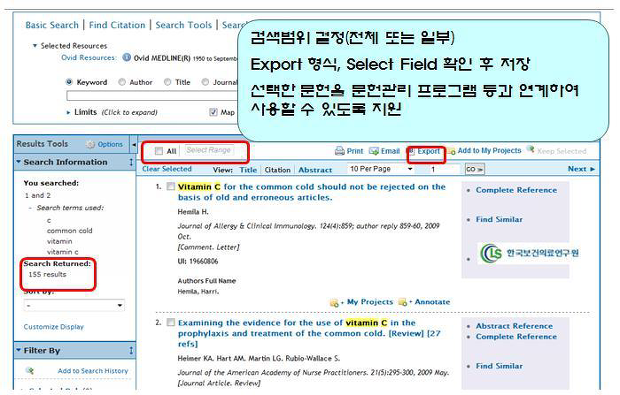Viewport: 620px width, 395px height.
Task: Click the Keep Selected icon
Action: tap(531, 149)
